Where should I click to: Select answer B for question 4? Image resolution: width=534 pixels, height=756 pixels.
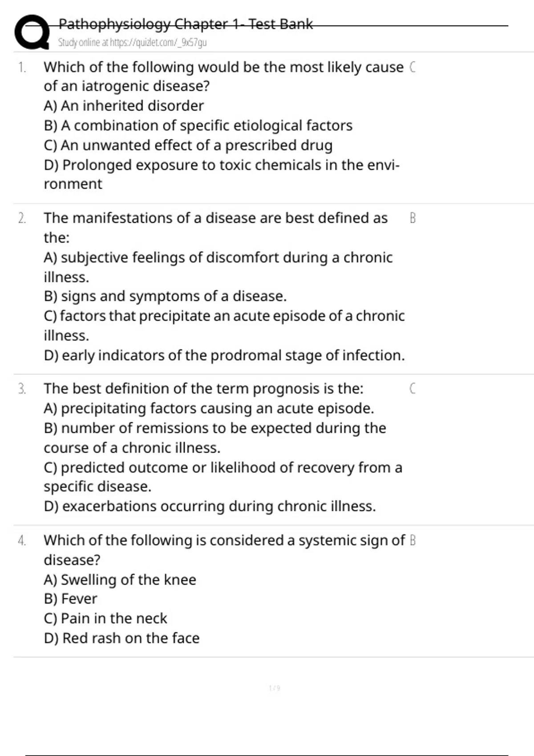412,540
